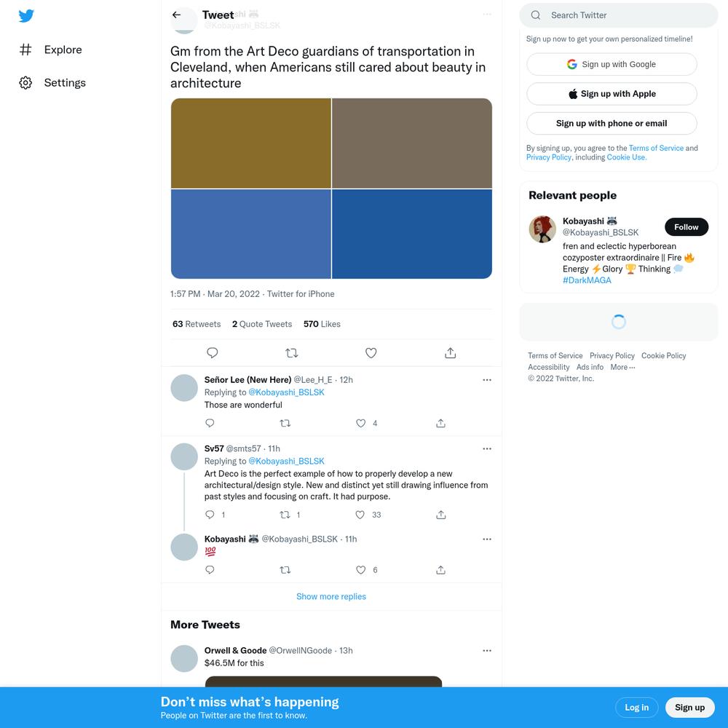Image resolution: width=728 pixels, height=728 pixels.
Task: Share Kobayashi's 100 emoji reply
Action: tap(441, 570)
